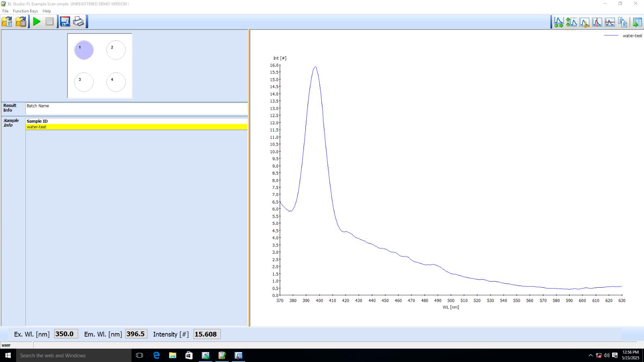Print the scan using the printer icon

tap(78, 22)
